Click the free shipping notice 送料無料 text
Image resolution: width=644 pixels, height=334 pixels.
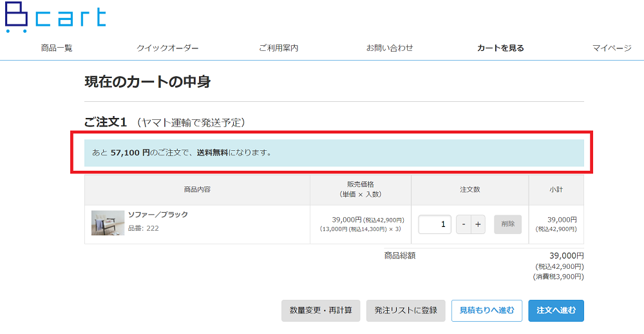click(x=213, y=153)
